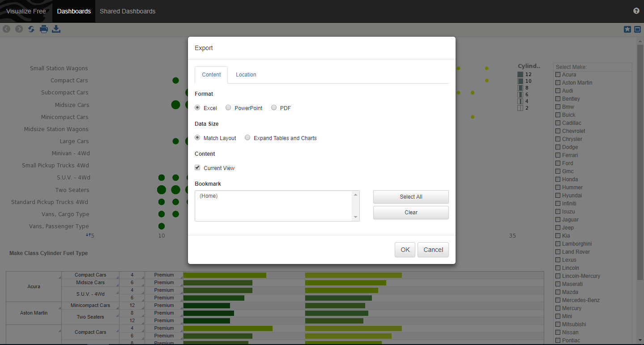Check the Pontiac make checkbox
The width and height of the screenshot is (644, 345).
pos(558,341)
